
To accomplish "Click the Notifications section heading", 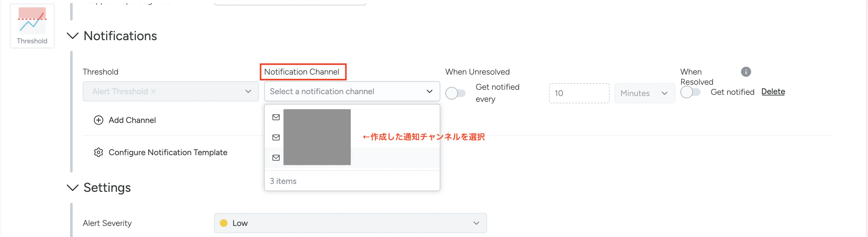I will point(120,36).
